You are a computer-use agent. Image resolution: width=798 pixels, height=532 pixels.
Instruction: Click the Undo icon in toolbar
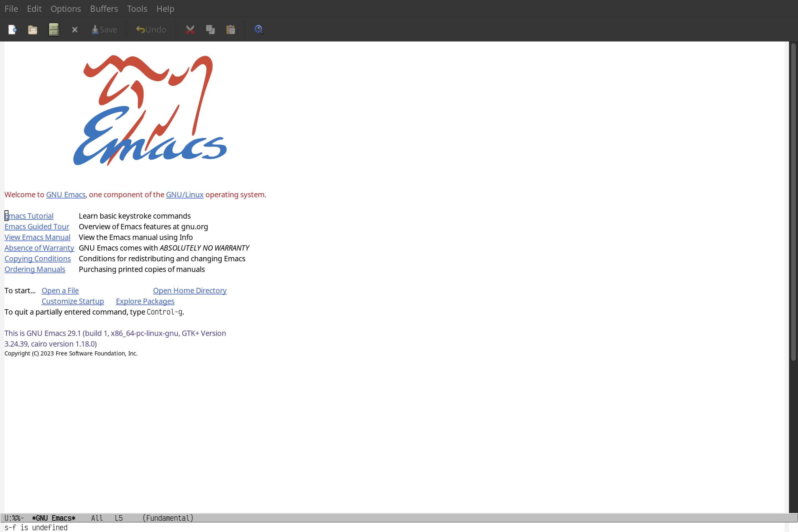150,29
